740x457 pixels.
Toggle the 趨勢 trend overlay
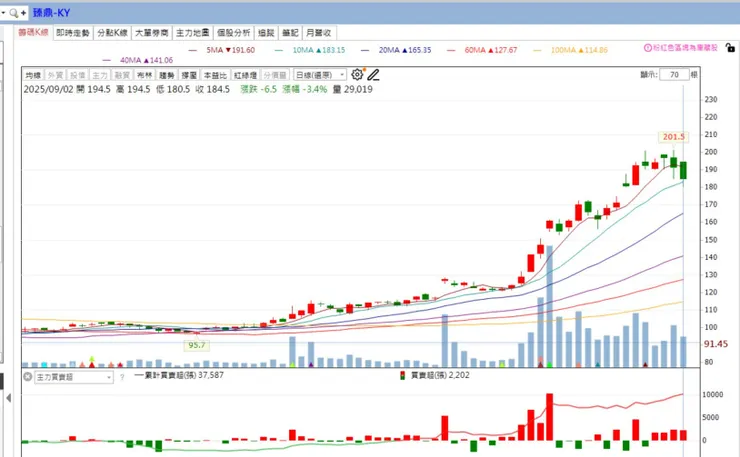click(x=167, y=75)
